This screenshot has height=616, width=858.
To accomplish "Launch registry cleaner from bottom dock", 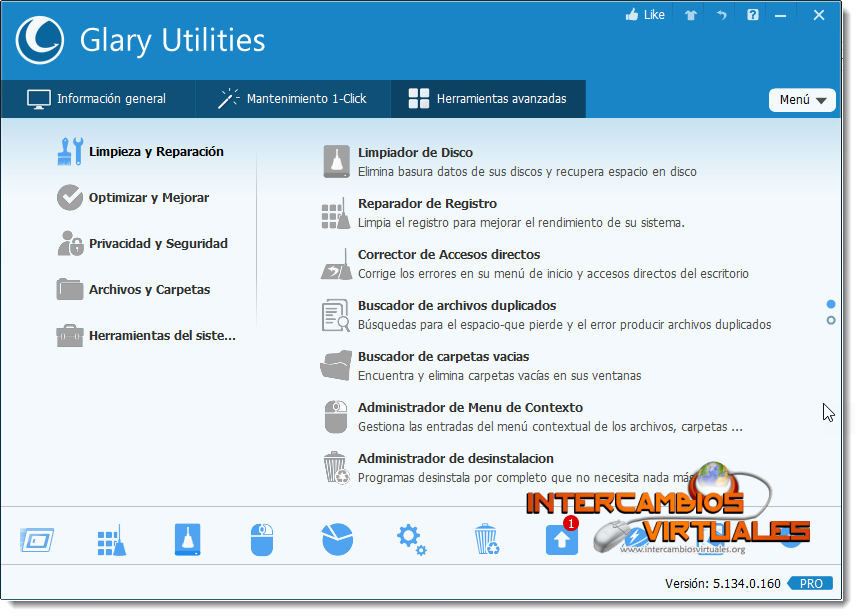I will [112, 541].
